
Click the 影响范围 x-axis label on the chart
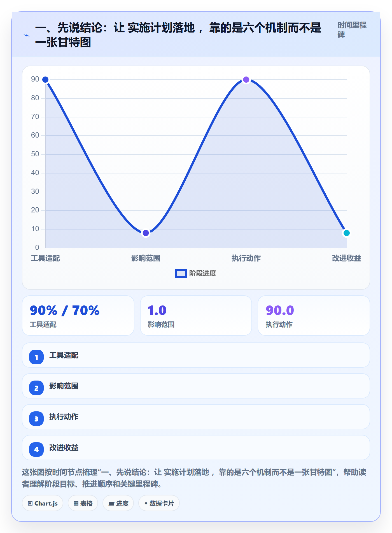pos(146,258)
